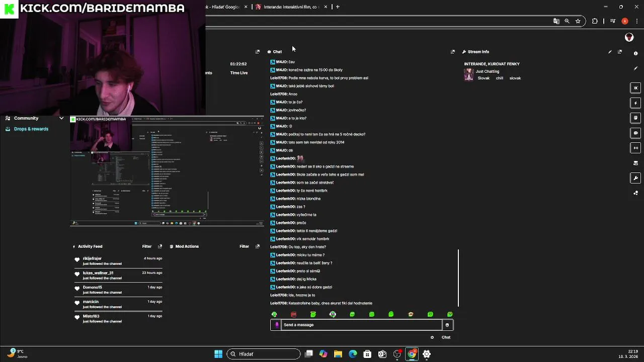644x362 pixels.
Task: Click lukas_wallner_31 in the activity feed
Action: click(98, 273)
